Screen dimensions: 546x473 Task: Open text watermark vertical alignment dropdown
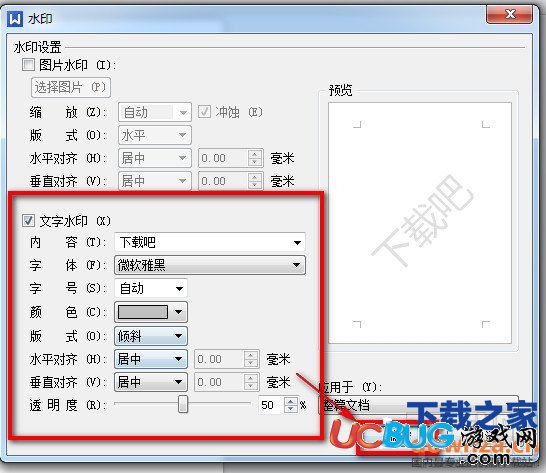[x=151, y=382]
